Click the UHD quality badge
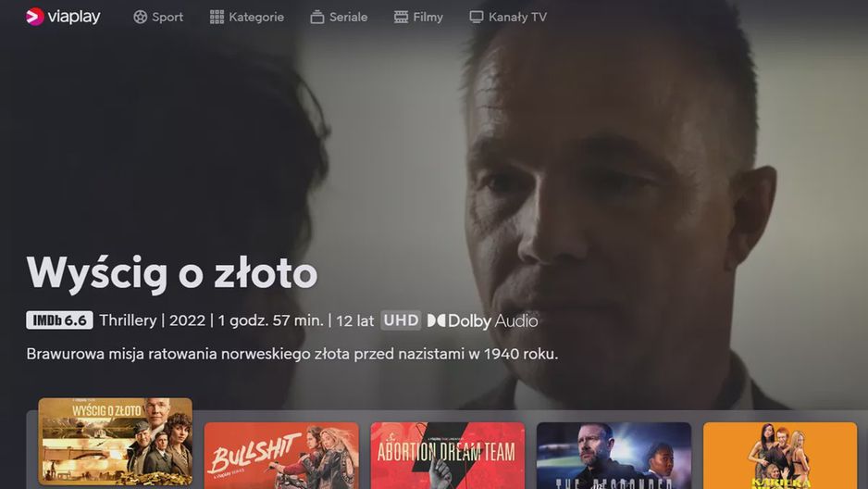This screenshot has width=868, height=489. pos(401,320)
